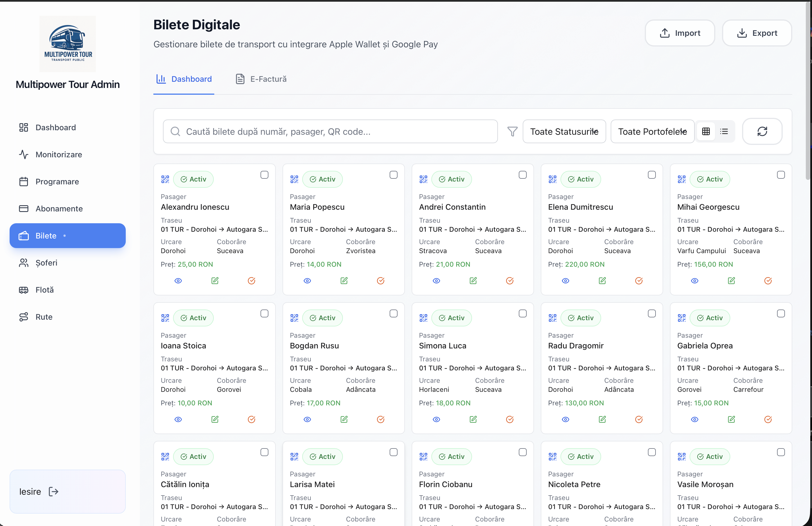Open Rute in the sidebar
The height and width of the screenshot is (526, 812).
68,317
